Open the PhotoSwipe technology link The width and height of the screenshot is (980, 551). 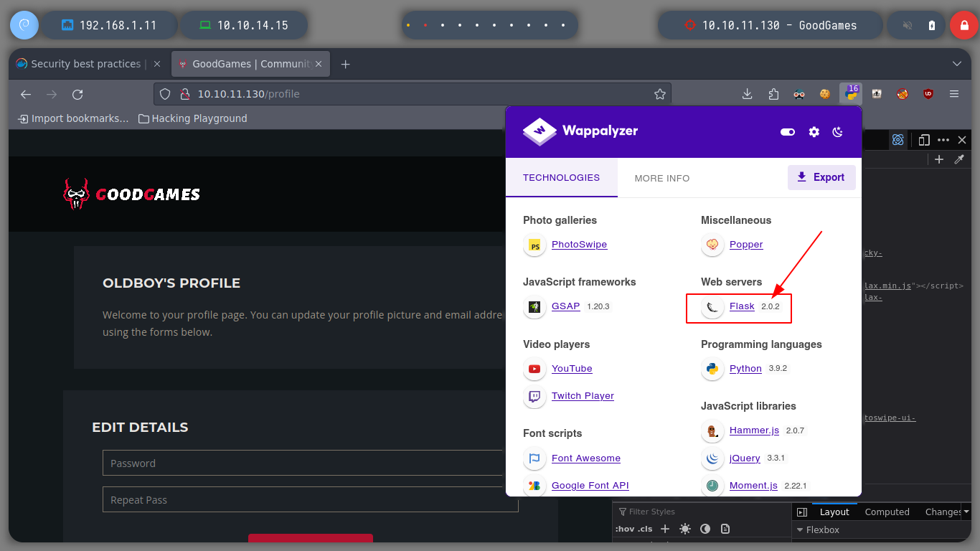[x=579, y=244]
